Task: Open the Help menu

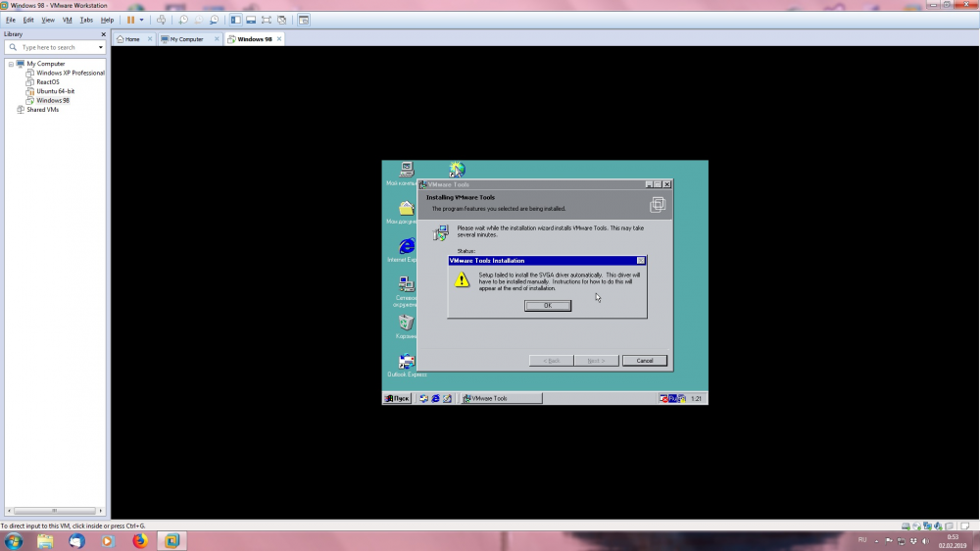Action: click(x=108, y=20)
